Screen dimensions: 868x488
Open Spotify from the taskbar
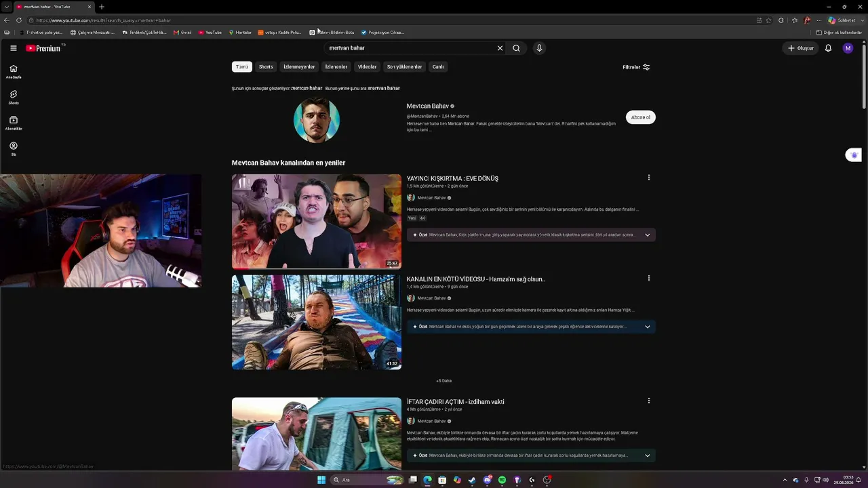coord(502,480)
